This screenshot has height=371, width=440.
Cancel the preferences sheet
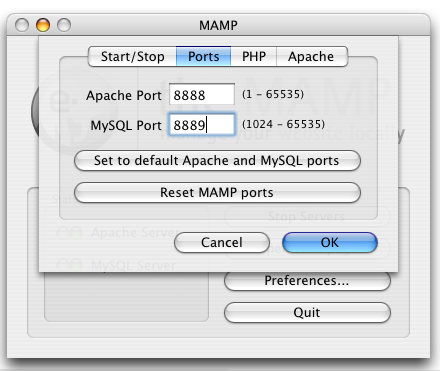click(222, 242)
